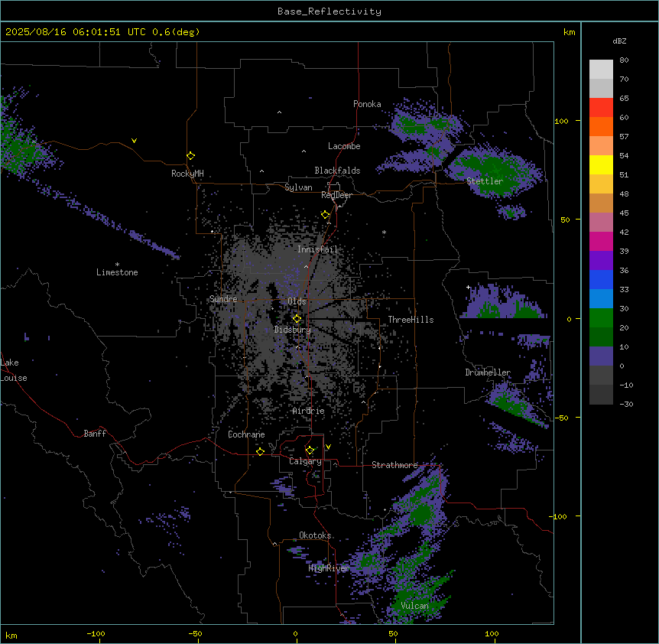Click the Ponoka town label
Viewport: 659px width, 644px height.
[367, 104]
